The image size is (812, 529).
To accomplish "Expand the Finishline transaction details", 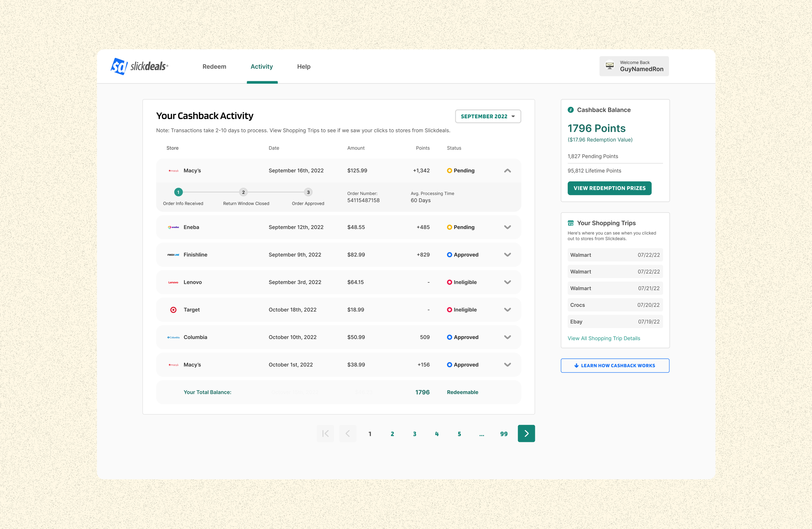I will (507, 255).
